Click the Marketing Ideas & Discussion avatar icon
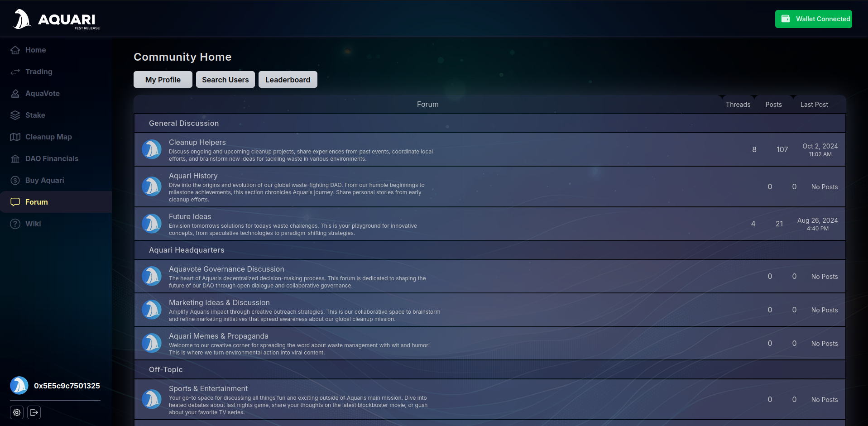The image size is (868, 426). click(152, 310)
